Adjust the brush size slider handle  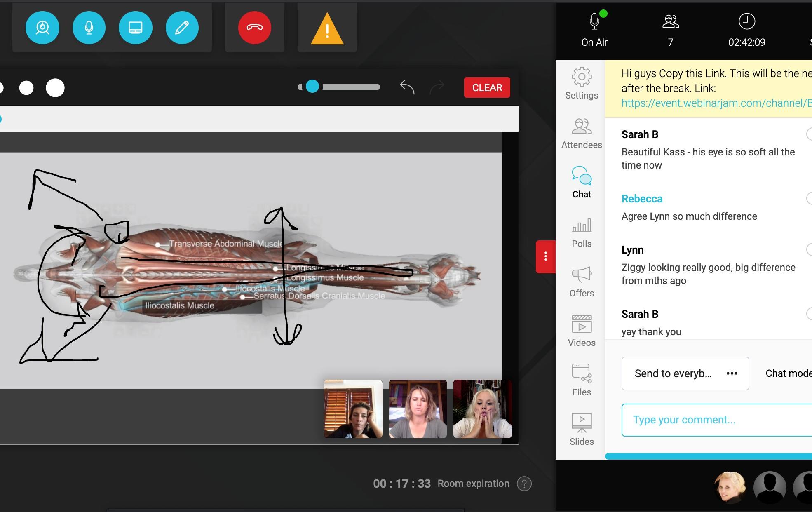[x=312, y=87]
